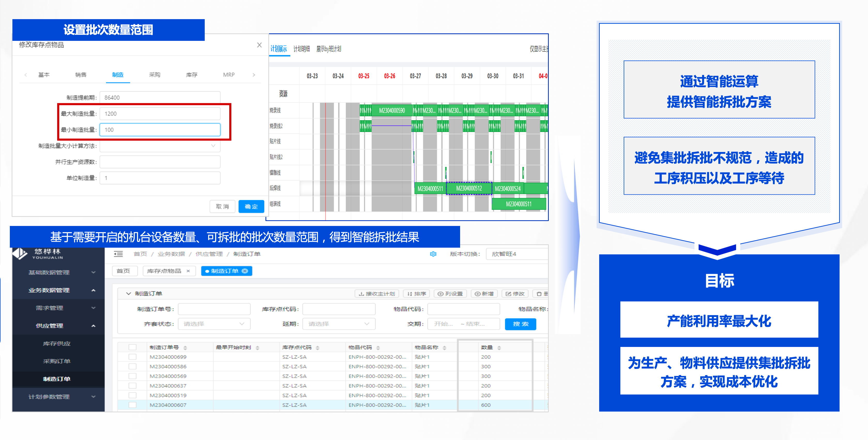Click the sidebar collapse hamburger icon
This screenshot has width=868, height=440.
tap(118, 254)
